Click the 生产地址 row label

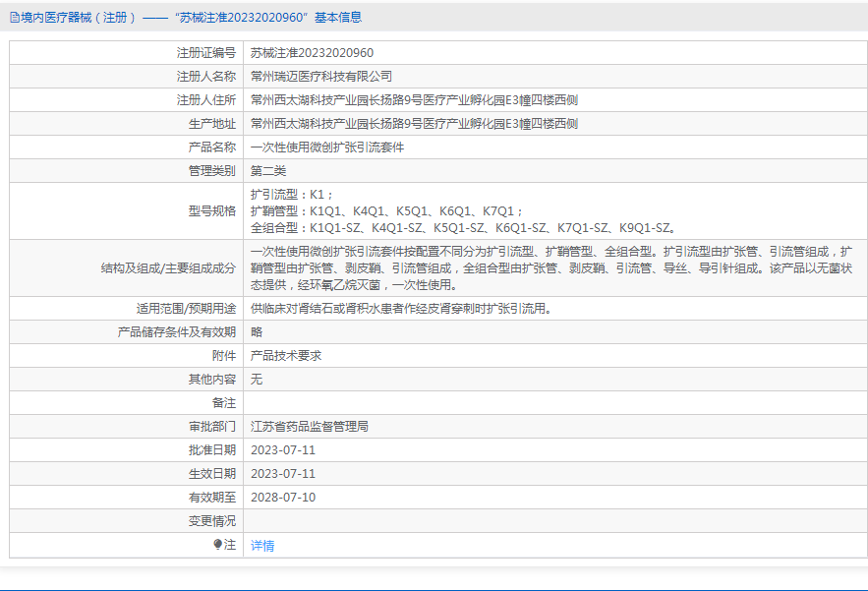212,124
